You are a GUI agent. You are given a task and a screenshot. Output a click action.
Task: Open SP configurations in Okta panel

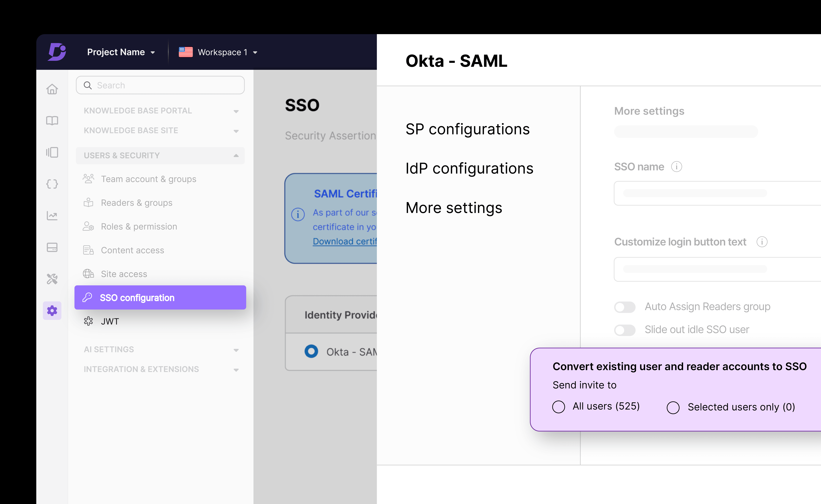[468, 129]
